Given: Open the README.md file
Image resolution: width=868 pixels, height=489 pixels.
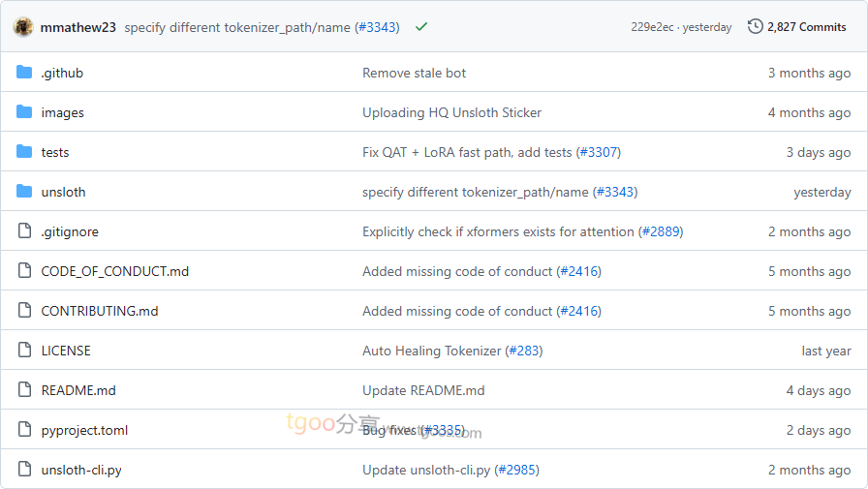Looking at the screenshot, I should (78, 390).
